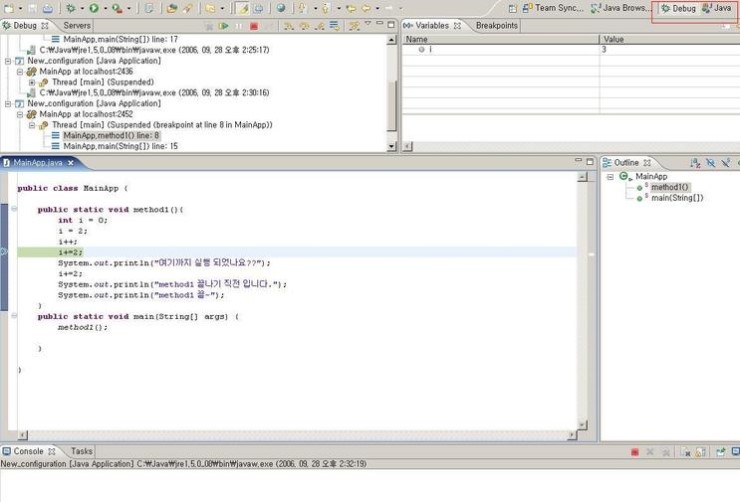Open the Debug view menu triangle
740x502 pixels.
[x=368, y=24]
